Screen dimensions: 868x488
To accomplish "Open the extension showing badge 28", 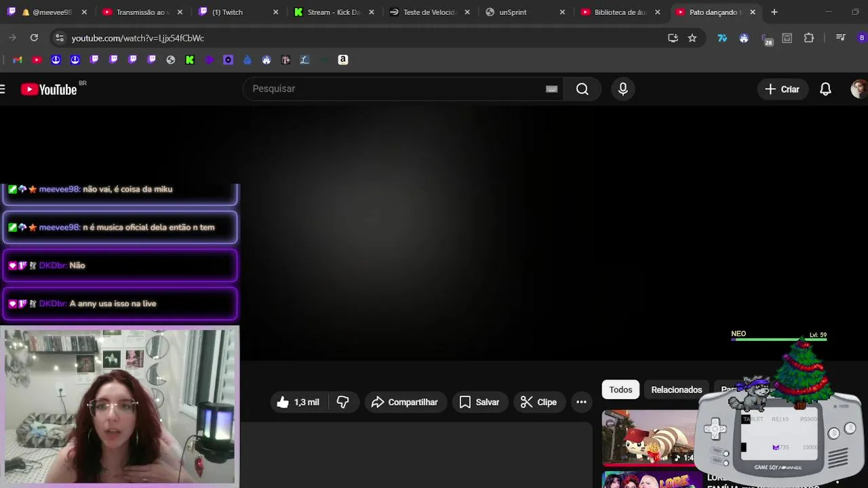I will (766, 39).
